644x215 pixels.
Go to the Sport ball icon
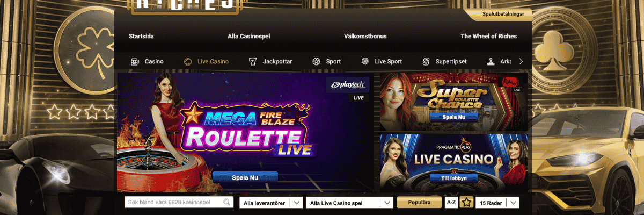tap(316, 61)
